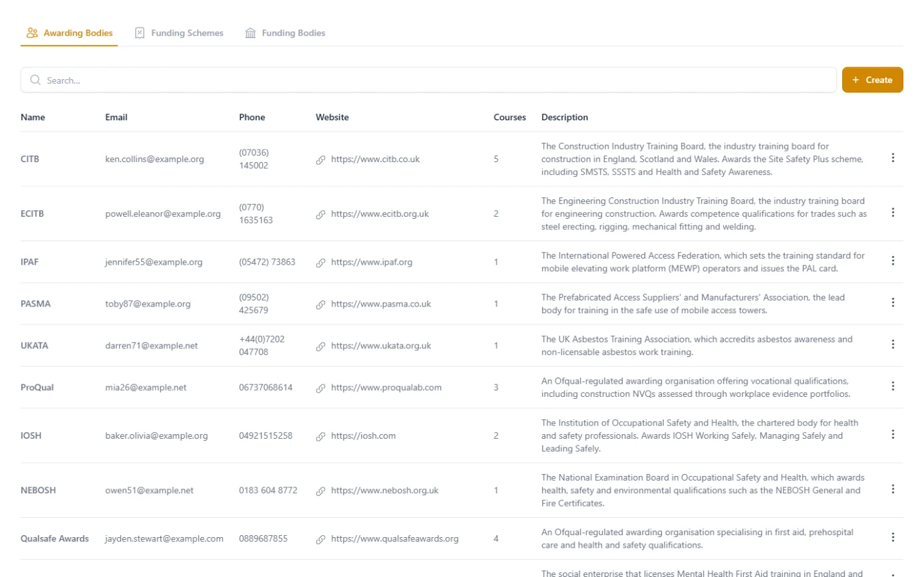Click the link icon beside the ProQual website

[321, 388]
